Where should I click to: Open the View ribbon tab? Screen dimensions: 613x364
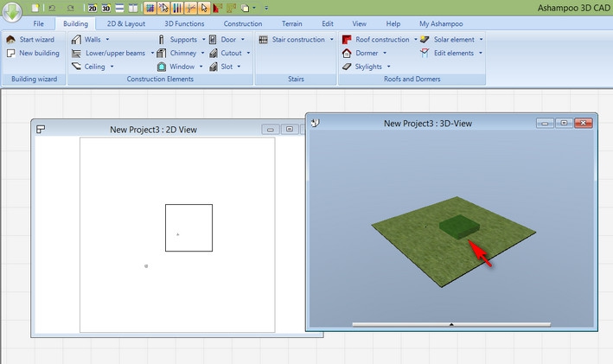tap(360, 23)
